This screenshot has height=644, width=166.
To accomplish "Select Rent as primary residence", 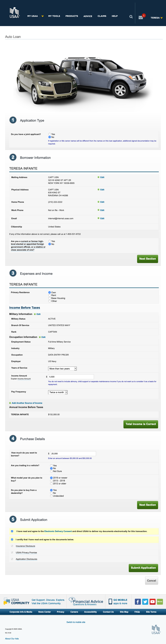I will 50,295.
